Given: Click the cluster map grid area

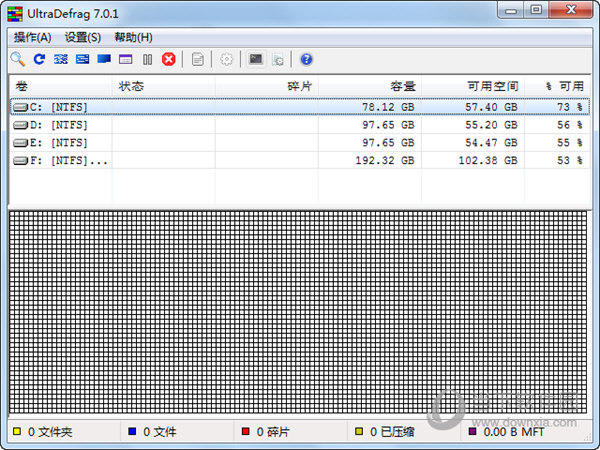Looking at the screenshot, I should coord(298,312).
